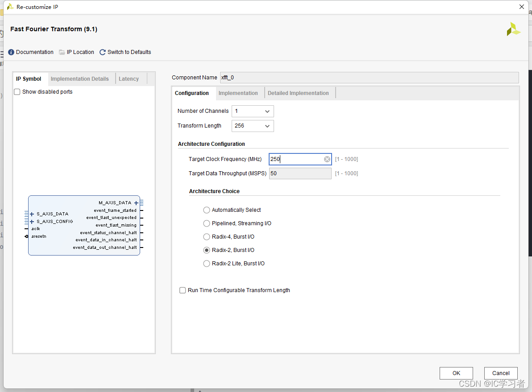Select Radix-2, Burst I/O option
Viewport: 532px width, 392px height.
coord(206,250)
